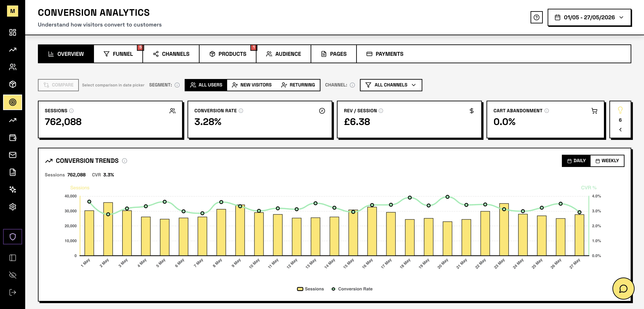Open the settings gear in sidebar
Viewport: 644px width, 309px height.
tap(12, 207)
